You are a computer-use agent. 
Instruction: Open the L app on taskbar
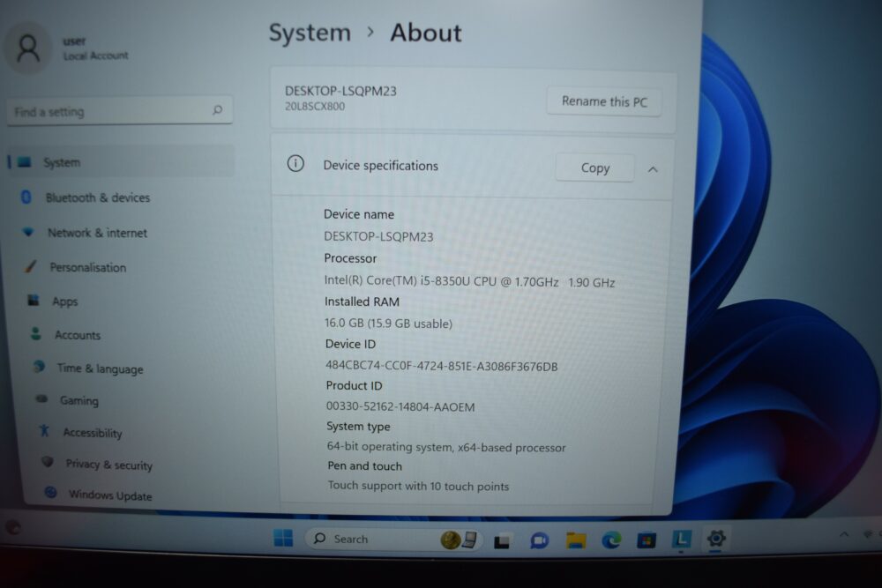(681, 540)
